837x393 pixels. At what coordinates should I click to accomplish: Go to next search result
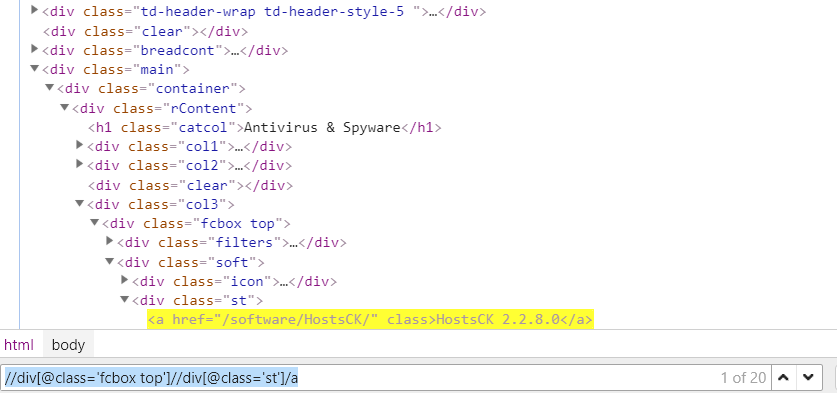pos(808,378)
